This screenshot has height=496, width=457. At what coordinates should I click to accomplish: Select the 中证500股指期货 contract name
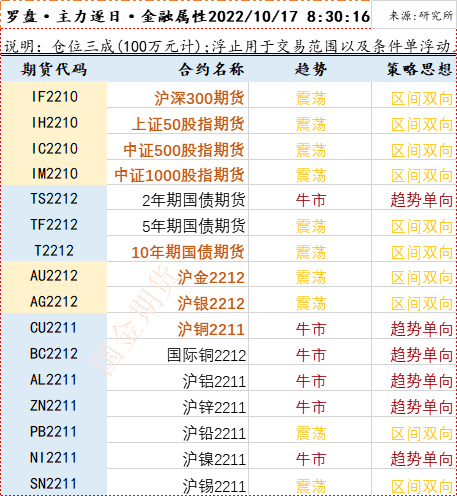184,150
